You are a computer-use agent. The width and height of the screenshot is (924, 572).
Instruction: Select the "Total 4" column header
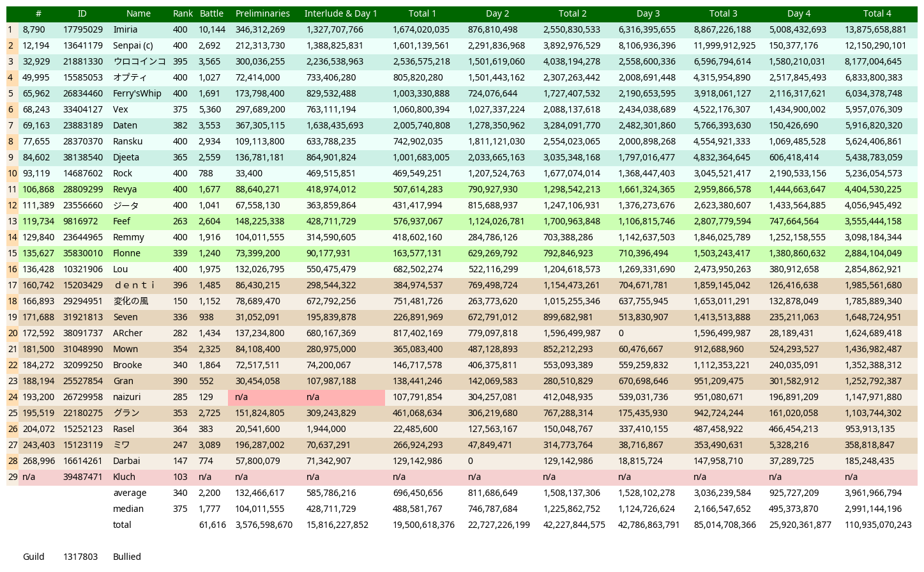877,13
